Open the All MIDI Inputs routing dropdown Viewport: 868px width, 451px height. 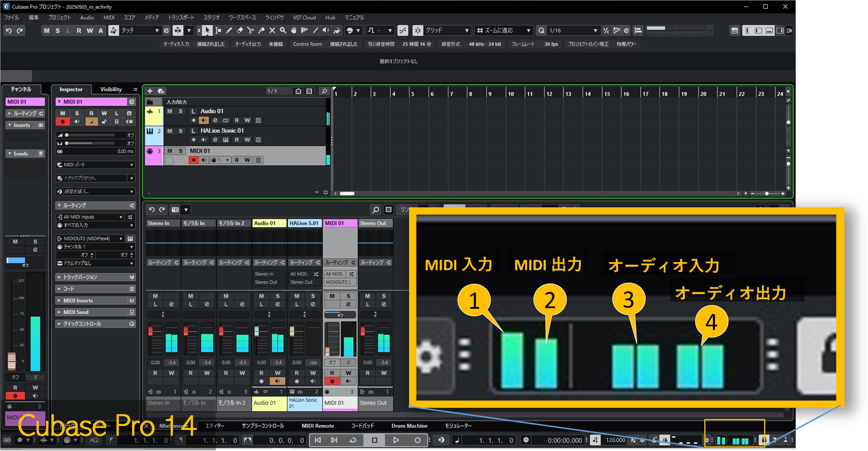pos(90,217)
